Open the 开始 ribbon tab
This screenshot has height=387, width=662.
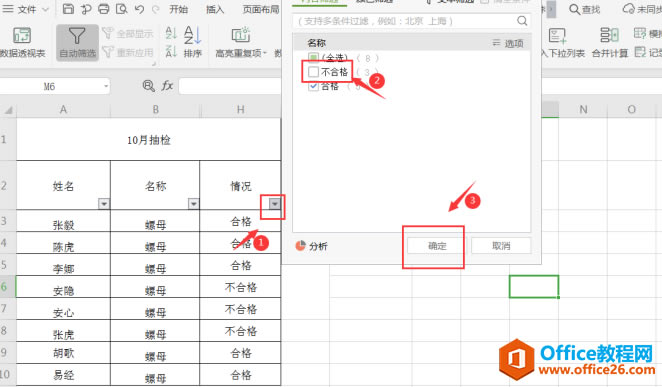(x=178, y=9)
